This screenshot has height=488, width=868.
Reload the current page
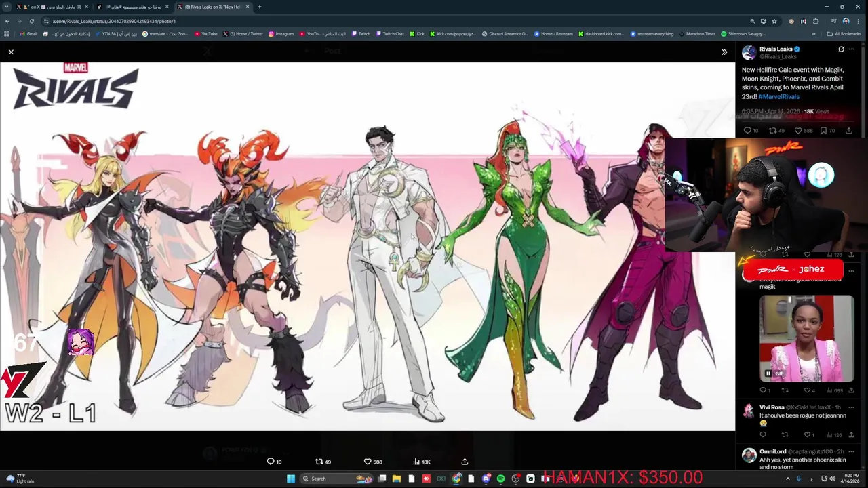click(x=31, y=21)
